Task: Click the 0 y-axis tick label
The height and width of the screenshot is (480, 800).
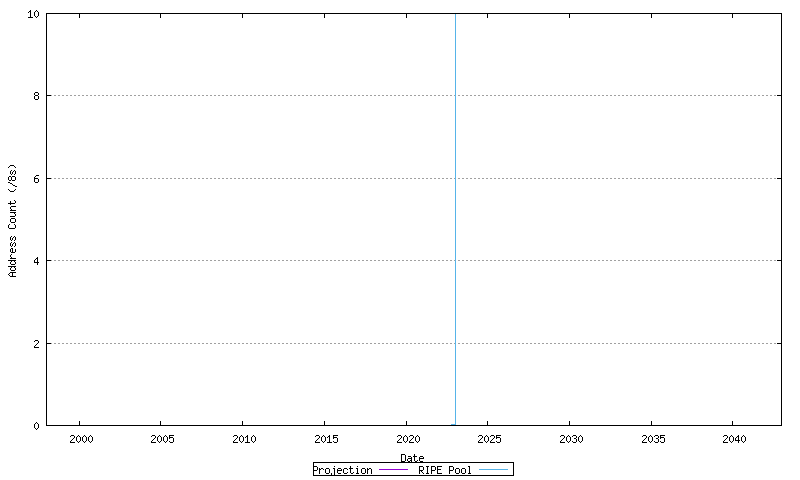Action: click(x=37, y=426)
